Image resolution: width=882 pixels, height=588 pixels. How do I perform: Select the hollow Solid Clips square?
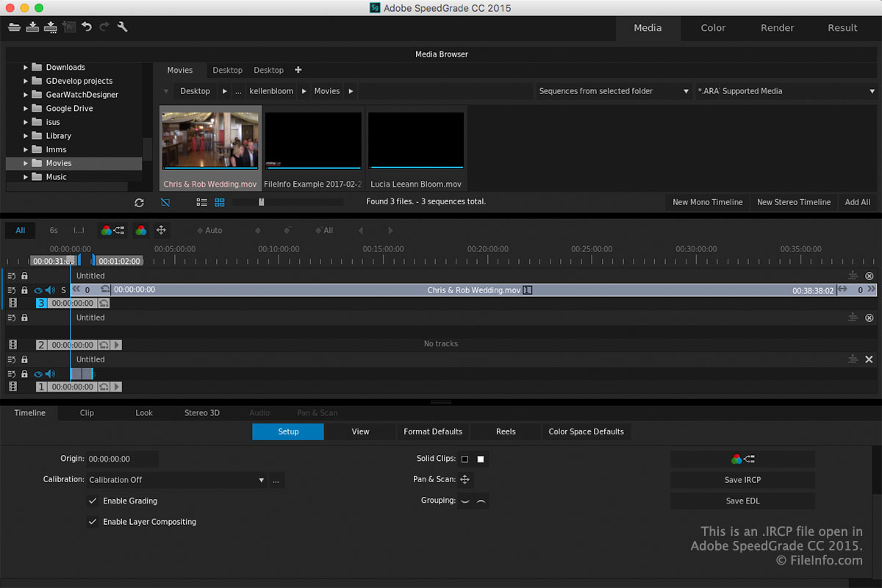[x=465, y=459]
